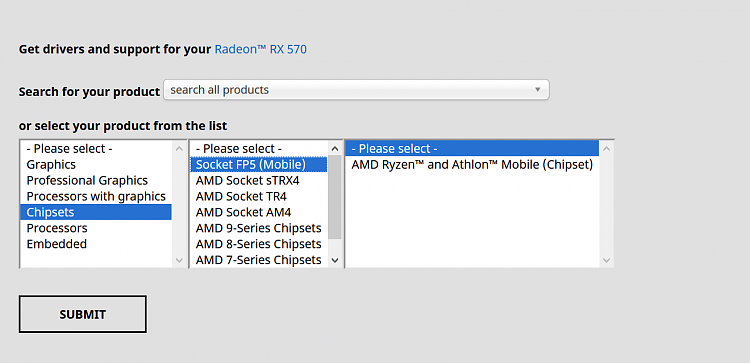The width and height of the screenshot is (750, 363).
Task: Select 'Processors with graphics' option
Action: click(x=96, y=196)
